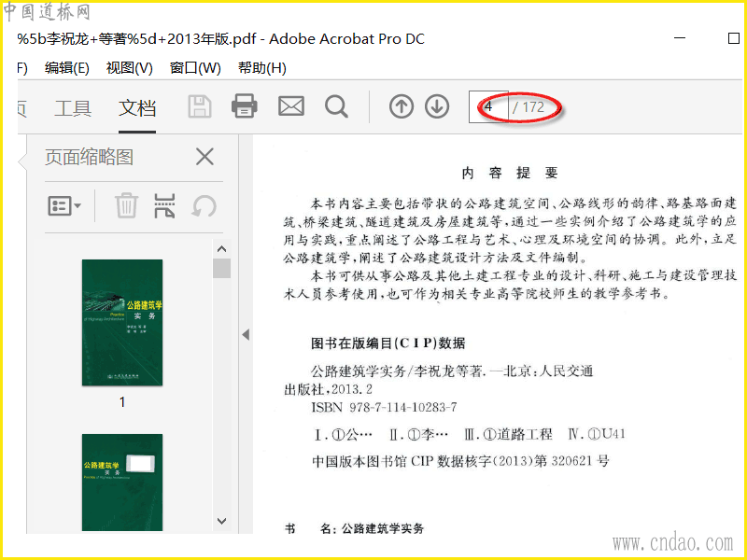This screenshot has height=560, width=747.
Task: Click the 图书在版编目(CIP)数据 heading
Action: coord(388,343)
